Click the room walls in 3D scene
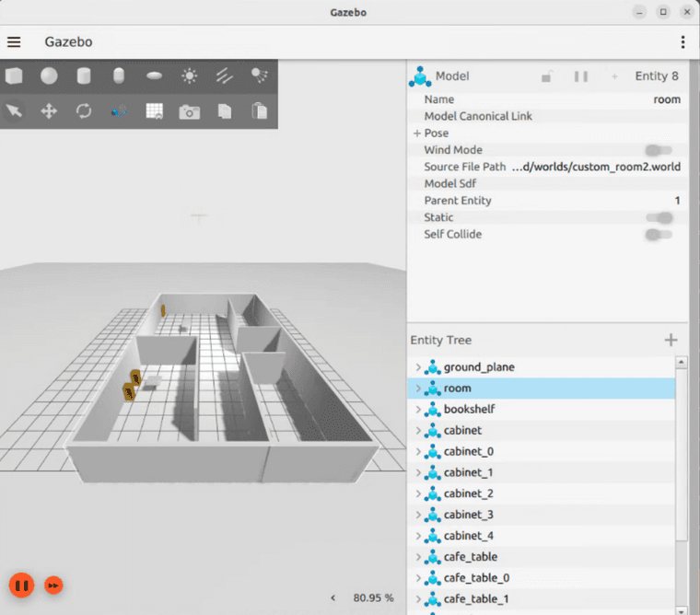700x615 pixels. pos(169,462)
